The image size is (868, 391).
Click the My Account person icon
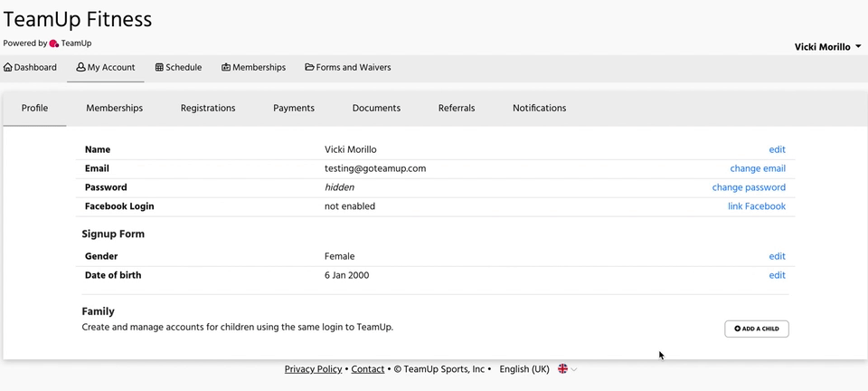80,68
